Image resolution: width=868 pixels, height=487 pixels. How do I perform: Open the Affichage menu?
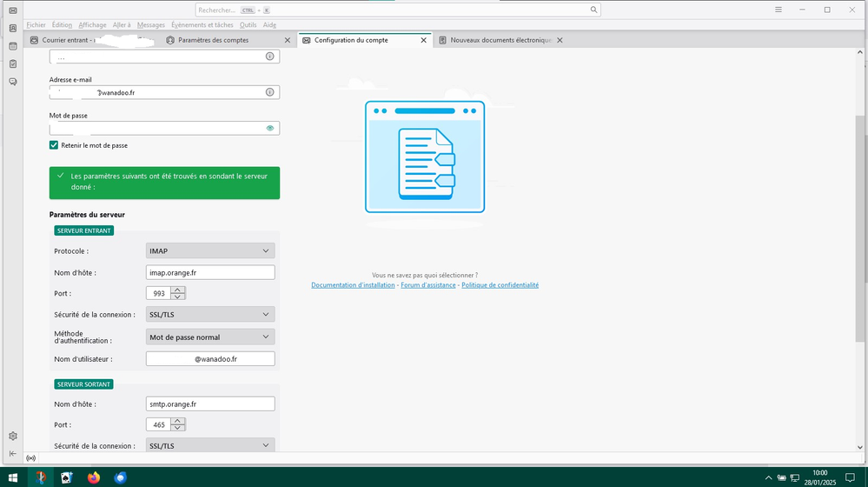(x=92, y=25)
